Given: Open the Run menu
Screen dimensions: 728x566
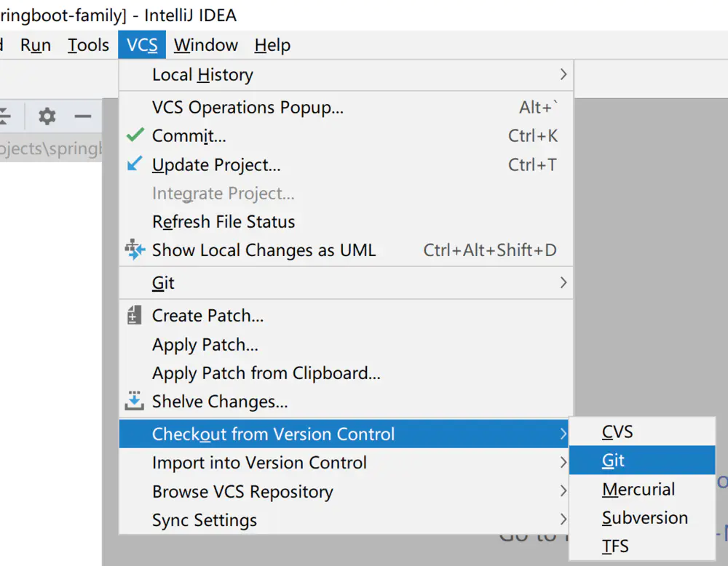Looking at the screenshot, I should coord(36,45).
